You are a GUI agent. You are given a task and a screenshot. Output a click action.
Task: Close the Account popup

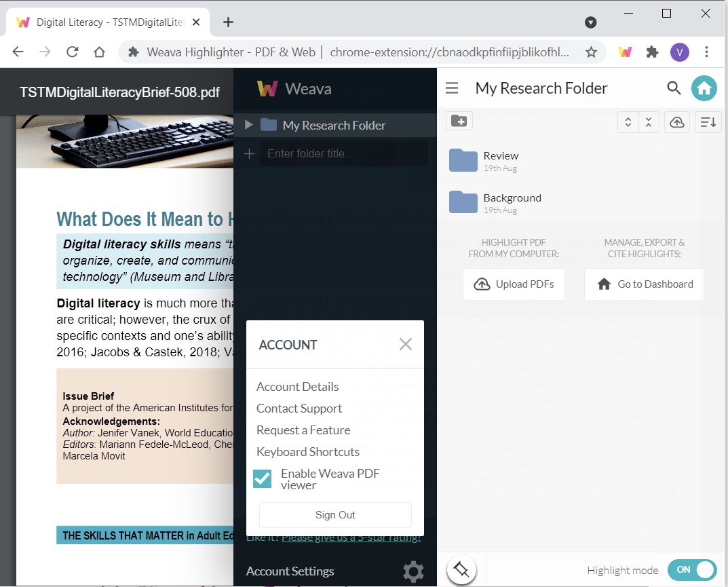[405, 344]
